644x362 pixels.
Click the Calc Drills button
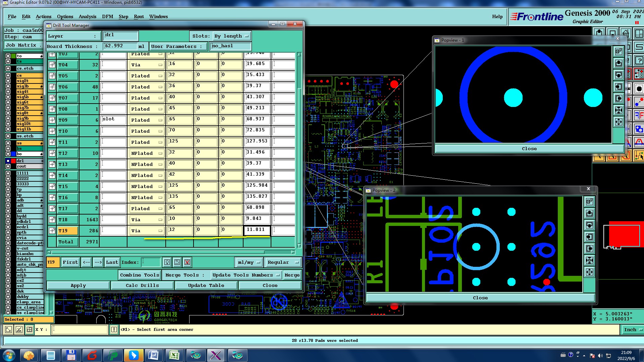click(142, 285)
